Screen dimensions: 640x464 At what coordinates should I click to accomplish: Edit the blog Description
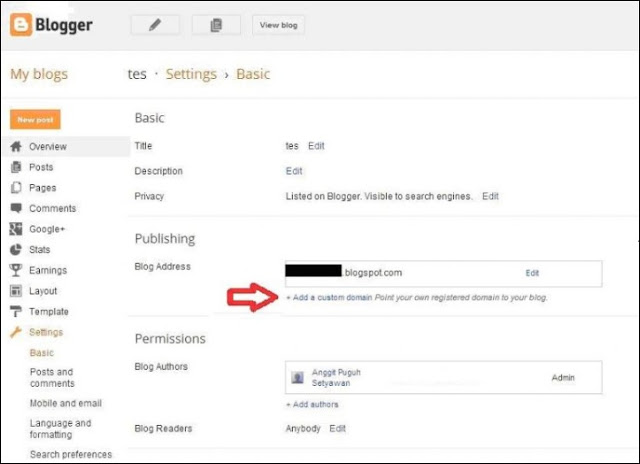tap(294, 171)
